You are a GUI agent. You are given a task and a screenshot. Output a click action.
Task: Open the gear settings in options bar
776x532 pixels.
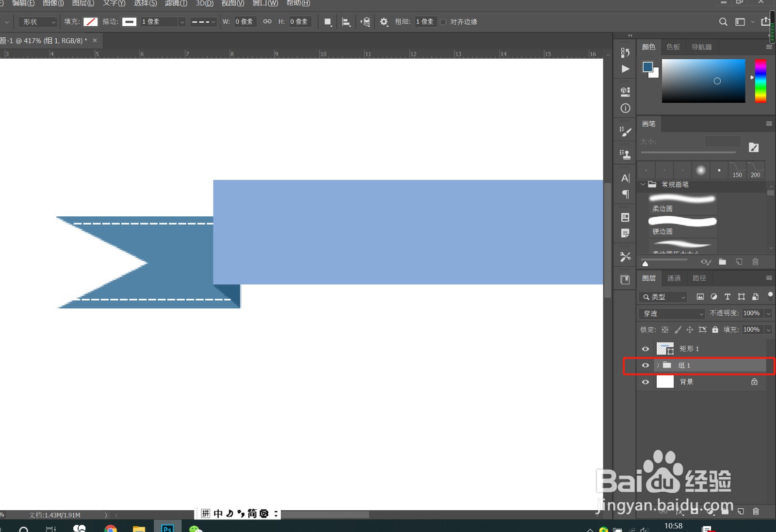tap(384, 22)
